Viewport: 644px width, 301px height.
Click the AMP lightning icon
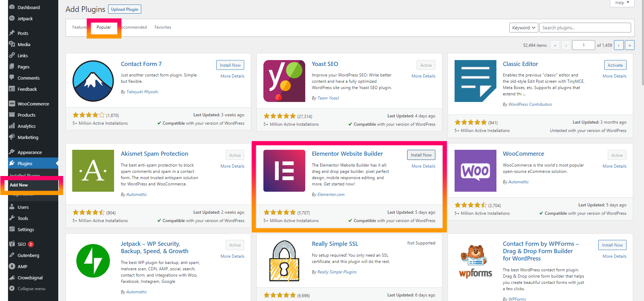(12, 266)
